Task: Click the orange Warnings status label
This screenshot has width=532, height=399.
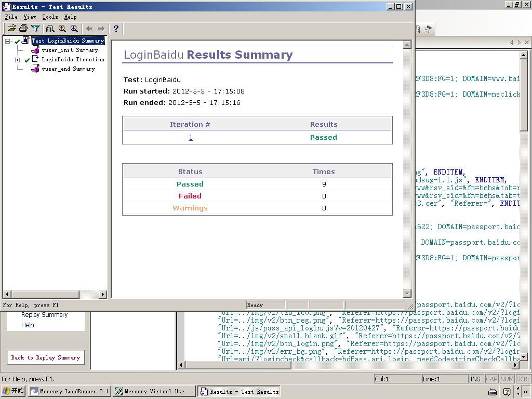Action: click(x=190, y=208)
